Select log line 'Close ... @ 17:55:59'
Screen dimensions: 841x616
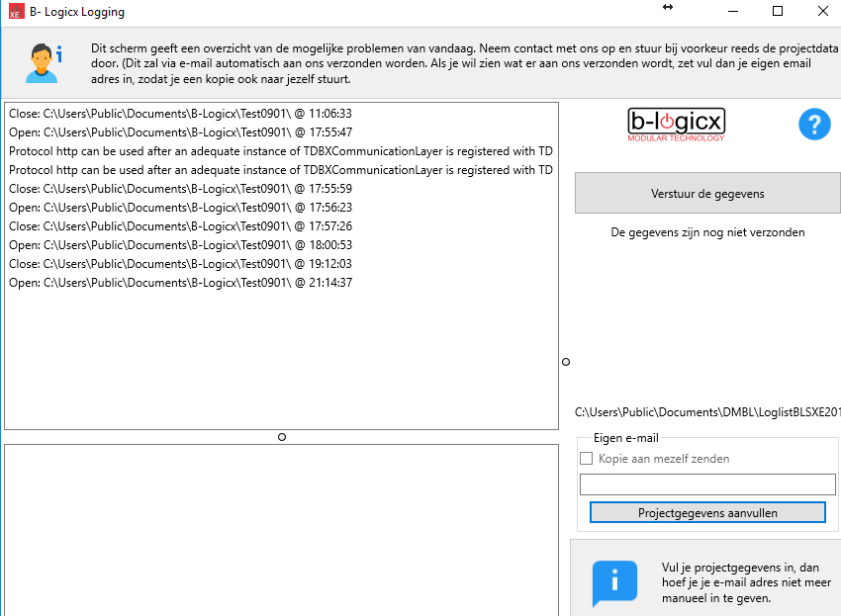point(180,189)
